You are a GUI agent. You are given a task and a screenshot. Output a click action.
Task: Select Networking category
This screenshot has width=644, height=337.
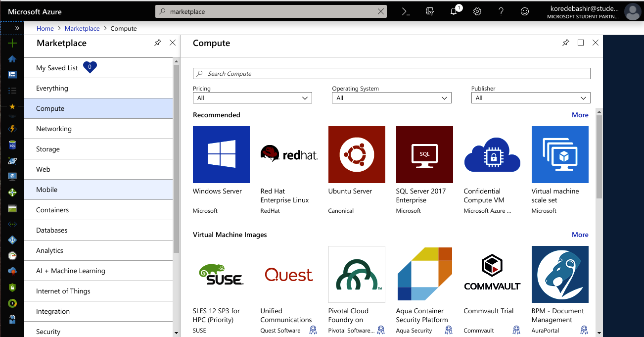tap(98, 129)
